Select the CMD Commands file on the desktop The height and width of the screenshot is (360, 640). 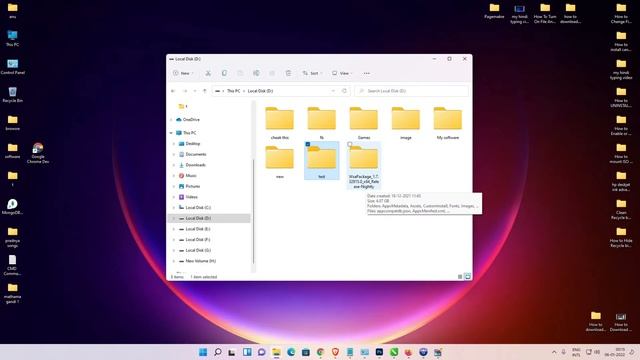[13, 265]
